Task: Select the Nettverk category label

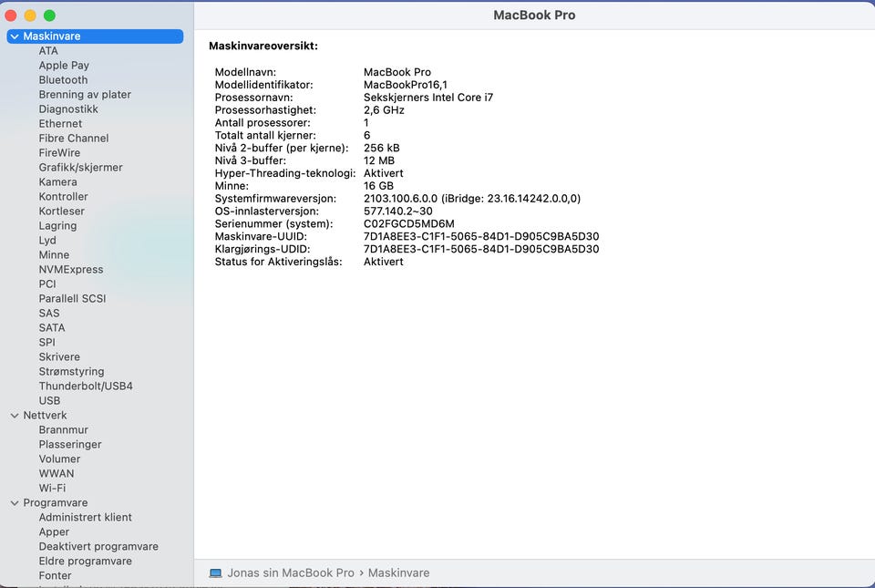Action: point(45,415)
